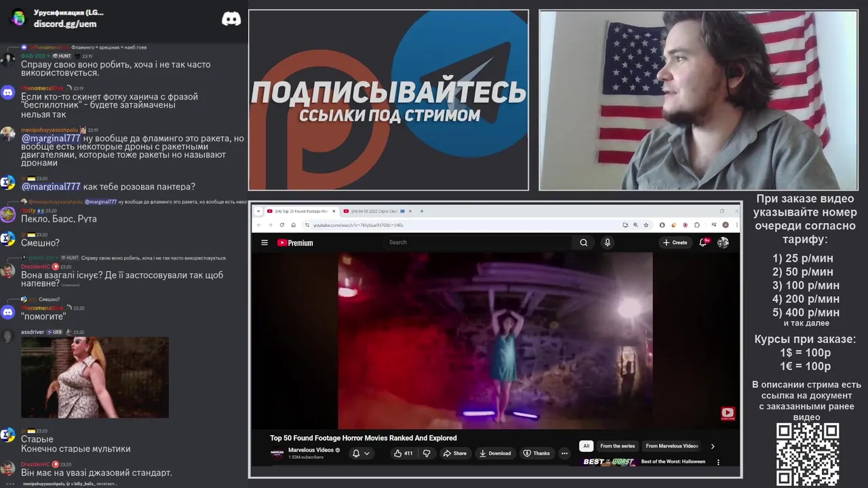Click the site info icon in address bar
The image size is (868, 488).
pyautogui.click(x=307, y=225)
